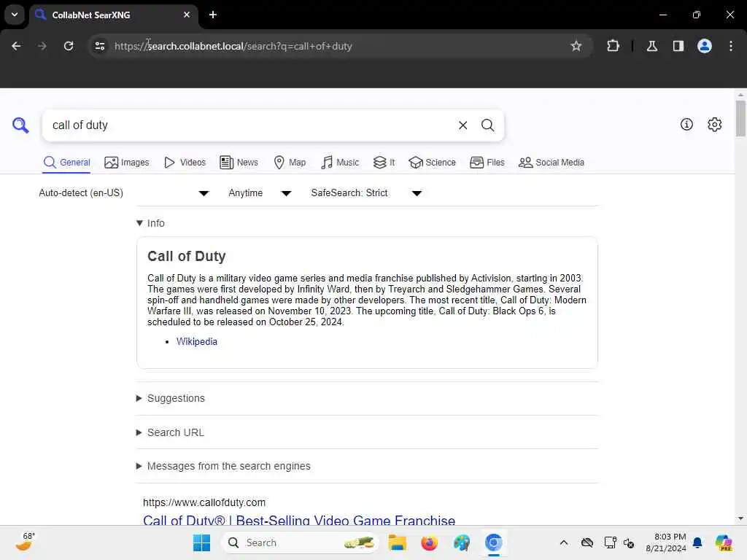The image size is (747, 560).
Task: Switch to the Videos category
Action: point(185,163)
